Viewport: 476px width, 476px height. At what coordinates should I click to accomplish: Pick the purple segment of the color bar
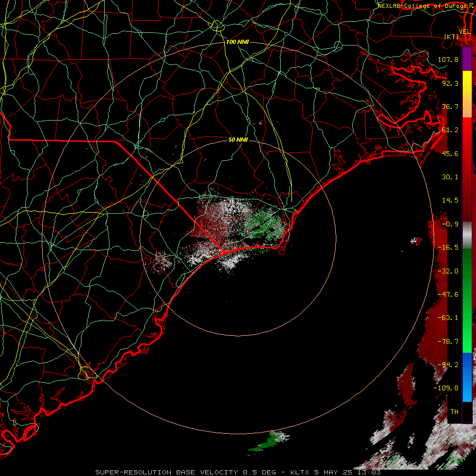(x=467, y=59)
